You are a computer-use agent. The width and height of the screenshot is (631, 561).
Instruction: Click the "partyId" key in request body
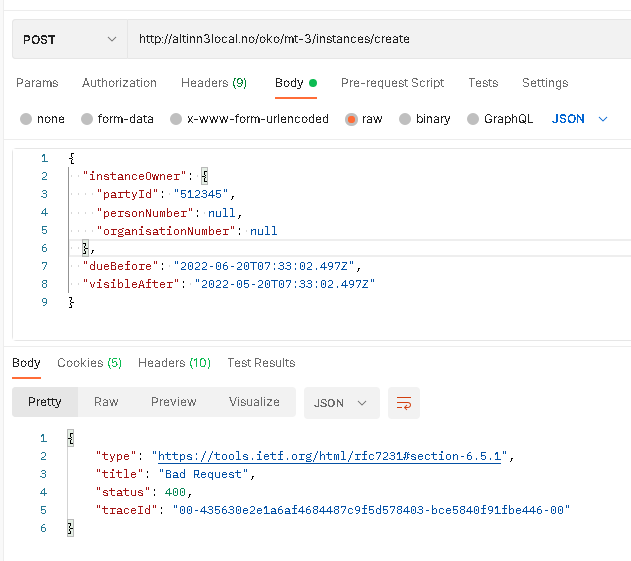click(x=128, y=194)
